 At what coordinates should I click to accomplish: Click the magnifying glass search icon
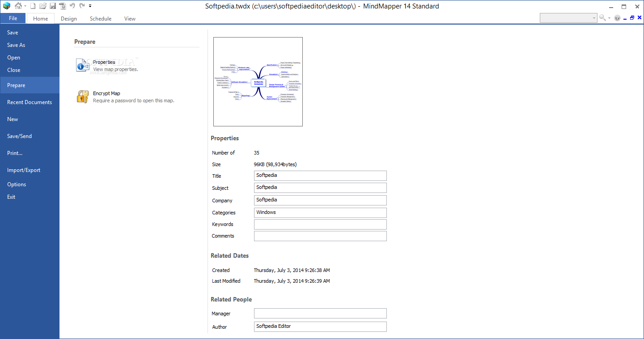(602, 18)
